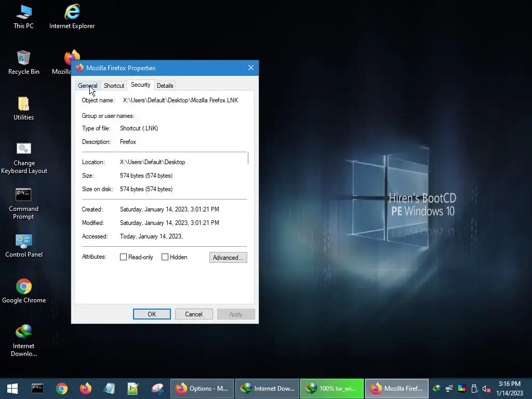
Task: Open the green notes taskbar icon
Action: pyautogui.click(x=133, y=389)
